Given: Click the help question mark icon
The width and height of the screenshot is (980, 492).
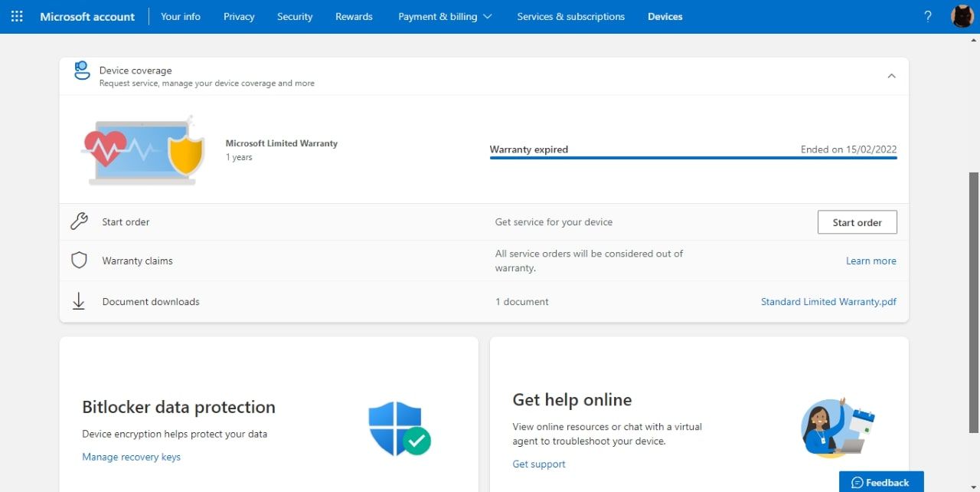Looking at the screenshot, I should pyautogui.click(x=928, y=16).
